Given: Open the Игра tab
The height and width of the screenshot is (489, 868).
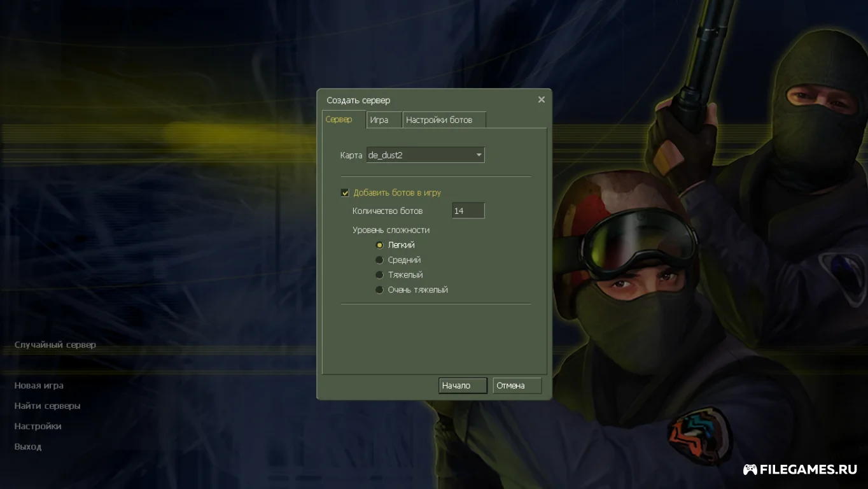Looking at the screenshot, I should coord(384,120).
